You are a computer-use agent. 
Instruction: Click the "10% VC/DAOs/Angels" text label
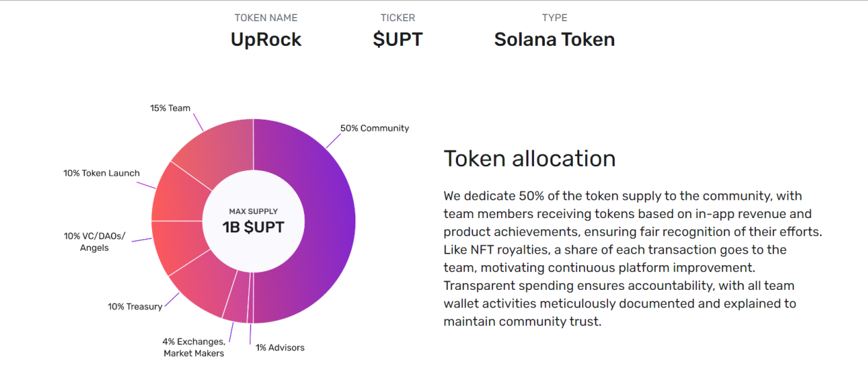(94, 242)
